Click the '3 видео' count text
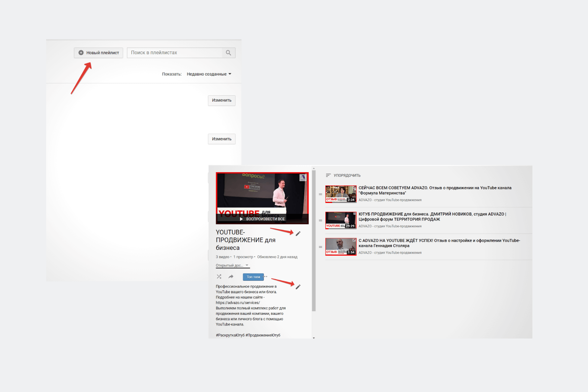Screen dimensions: 588x392 (x=222, y=257)
